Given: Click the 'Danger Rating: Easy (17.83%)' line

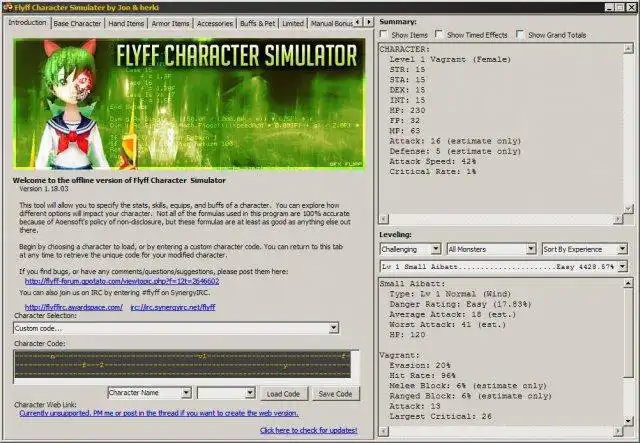Looking at the screenshot, I should click(x=460, y=304).
